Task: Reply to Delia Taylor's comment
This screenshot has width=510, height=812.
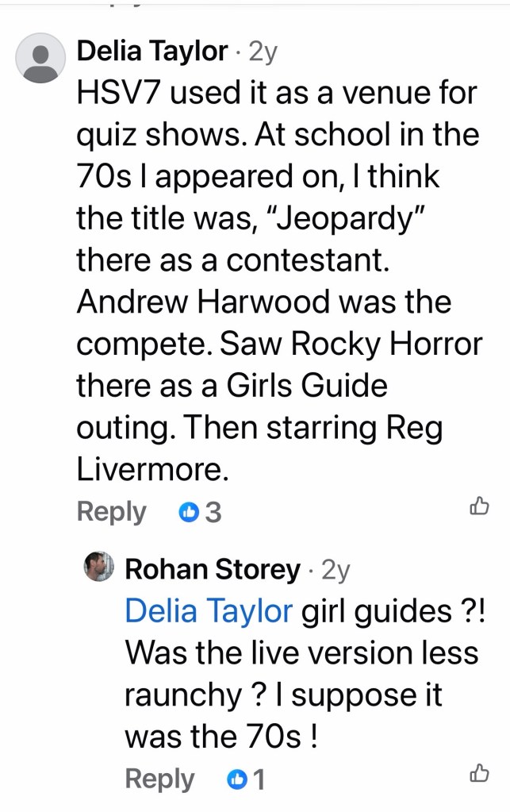Action: pyautogui.click(x=111, y=512)
